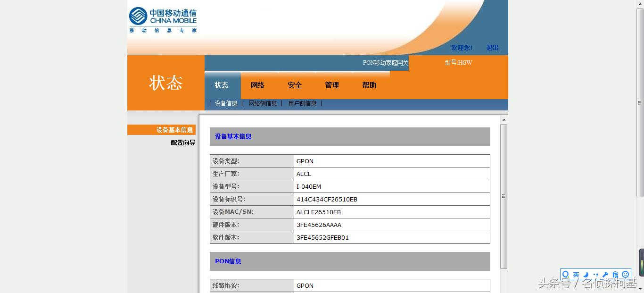The width and height of the screenshot is (644, 293).
Task: Select 用户侧信息 in the submenu
Action: [x=302, y=103]
